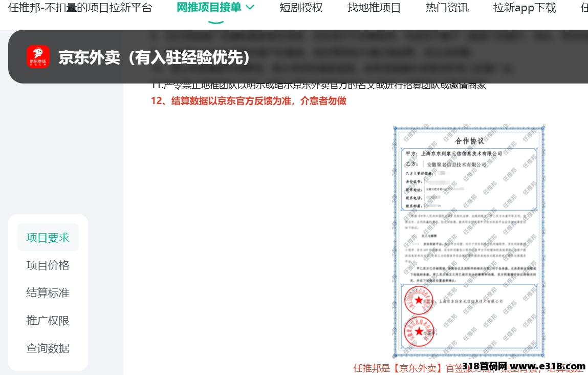Open the 网推项目接单 menu
This screenshot has width=588, height=375.
coord(209,7)
